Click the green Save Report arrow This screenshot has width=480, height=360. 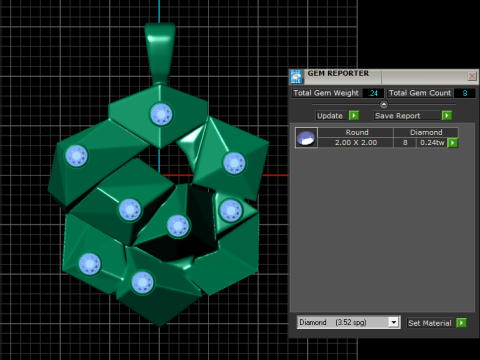[447, 116]
